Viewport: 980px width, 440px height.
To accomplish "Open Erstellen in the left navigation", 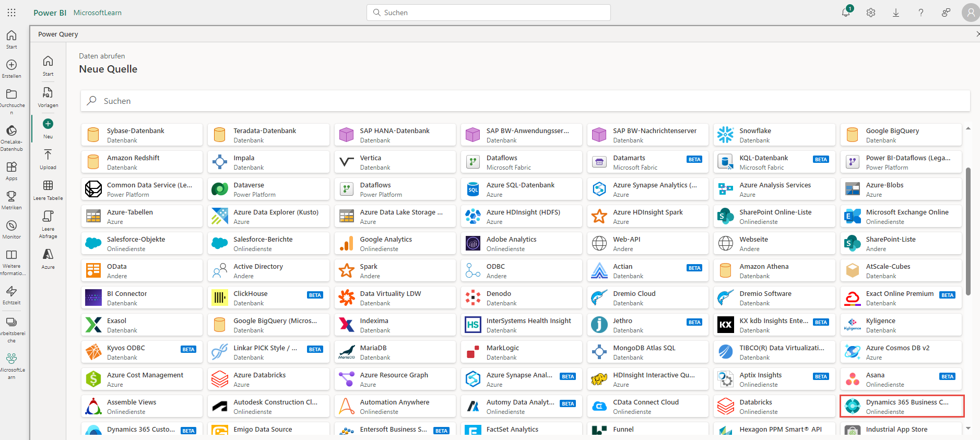I will 11,68.
